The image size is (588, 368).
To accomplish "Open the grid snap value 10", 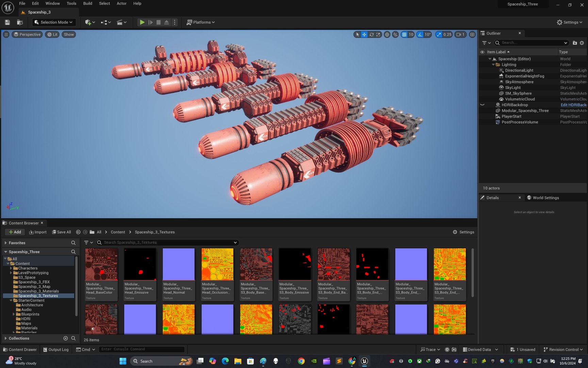I will [411, 34].
